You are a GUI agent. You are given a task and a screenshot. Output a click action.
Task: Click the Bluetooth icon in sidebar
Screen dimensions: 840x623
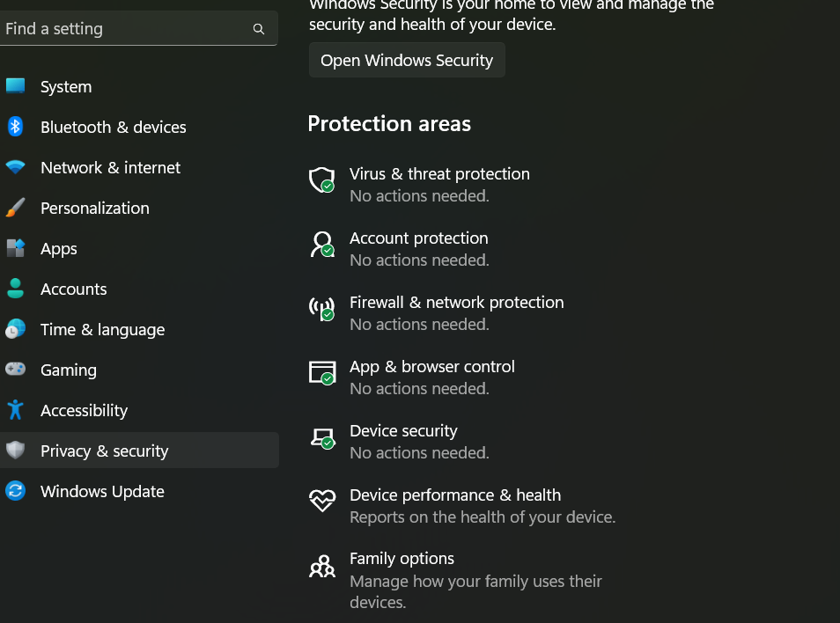click(15, 127)
